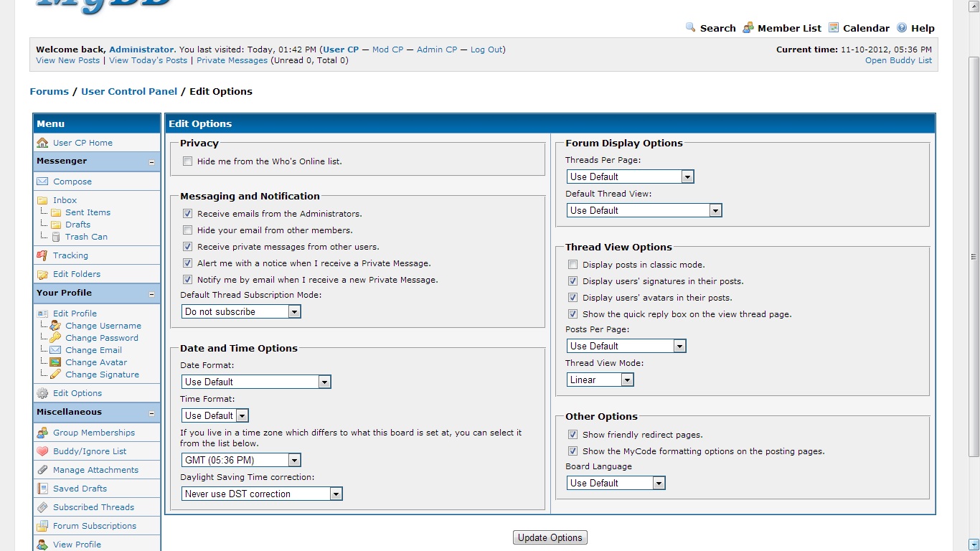Click the Search magnifier icon in header
Image resolution: width=980 pixels, height=551 pixels.
pos(690,28)
